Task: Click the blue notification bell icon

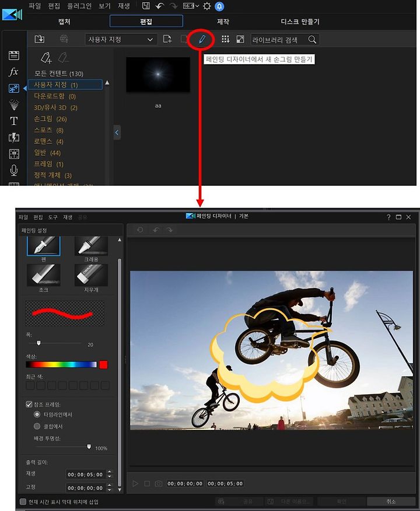Action: point(220,6)
